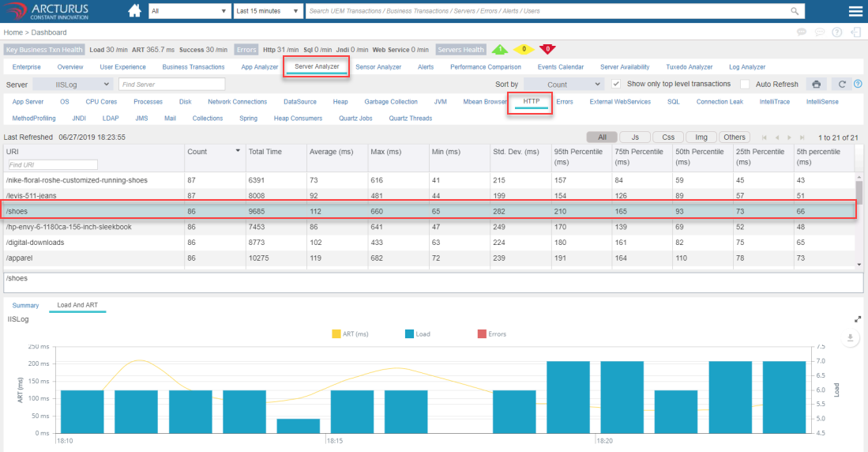Screen dimensions: 868x452
Task: Switch to the Sensor Analyzer tab
Action: coord(378,67)
